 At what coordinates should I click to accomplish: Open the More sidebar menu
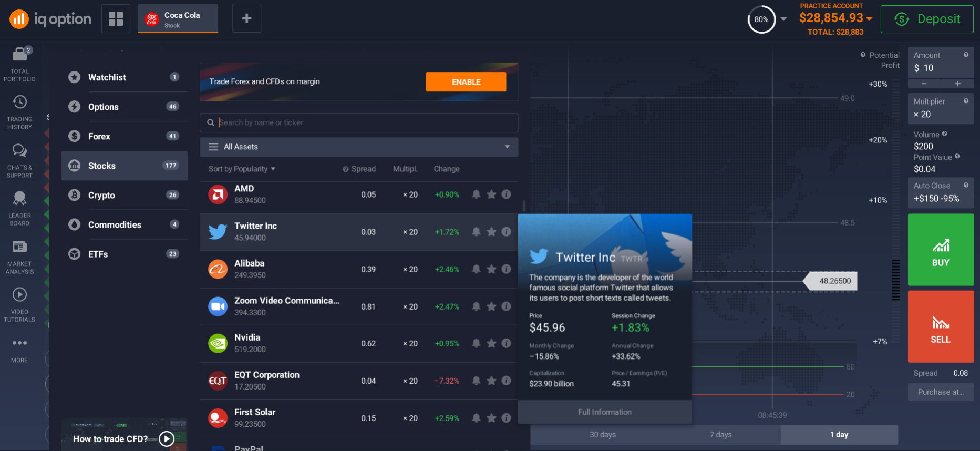19,351
